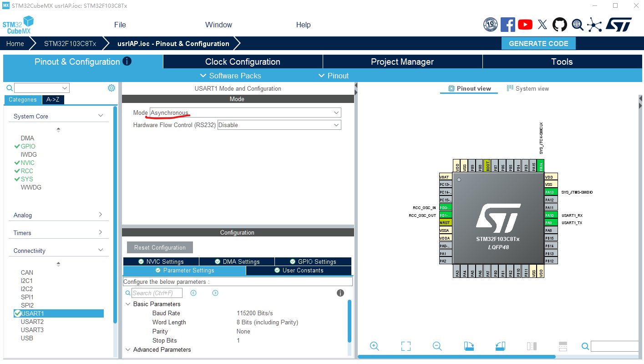
Task: Open the YouTube icon link
Action: [x=525, y=25]
